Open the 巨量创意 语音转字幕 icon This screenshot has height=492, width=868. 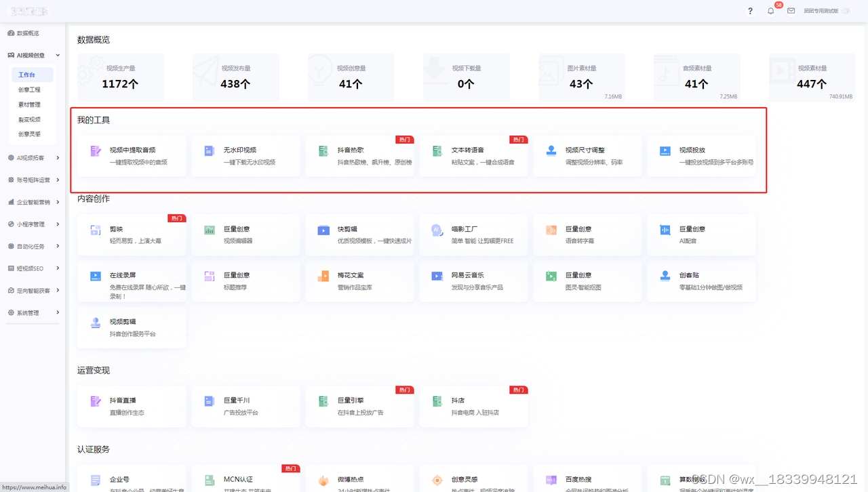point(551,230)
